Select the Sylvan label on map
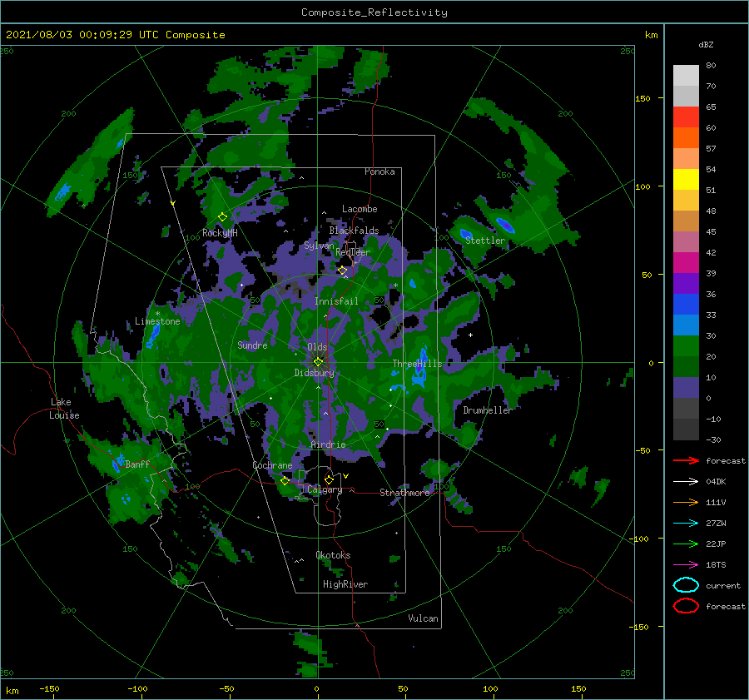 [x=319, y=246]
